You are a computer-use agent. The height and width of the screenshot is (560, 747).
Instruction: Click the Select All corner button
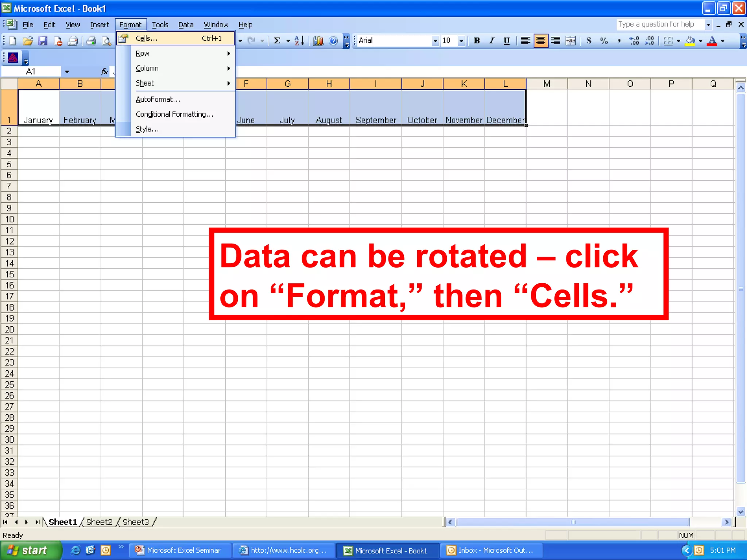coord(9,84)
